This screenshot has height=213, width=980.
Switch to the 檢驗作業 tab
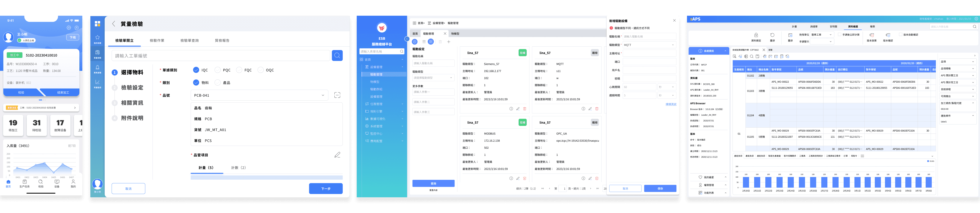[x=157, y=40]
